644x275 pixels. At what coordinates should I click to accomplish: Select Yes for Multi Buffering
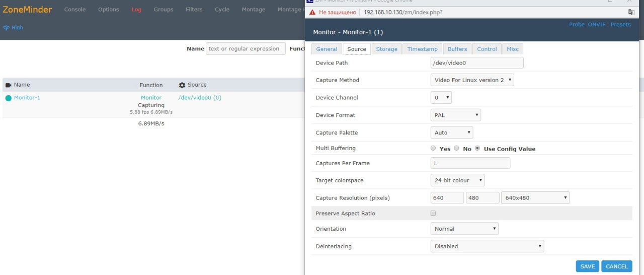pos(433,148)
